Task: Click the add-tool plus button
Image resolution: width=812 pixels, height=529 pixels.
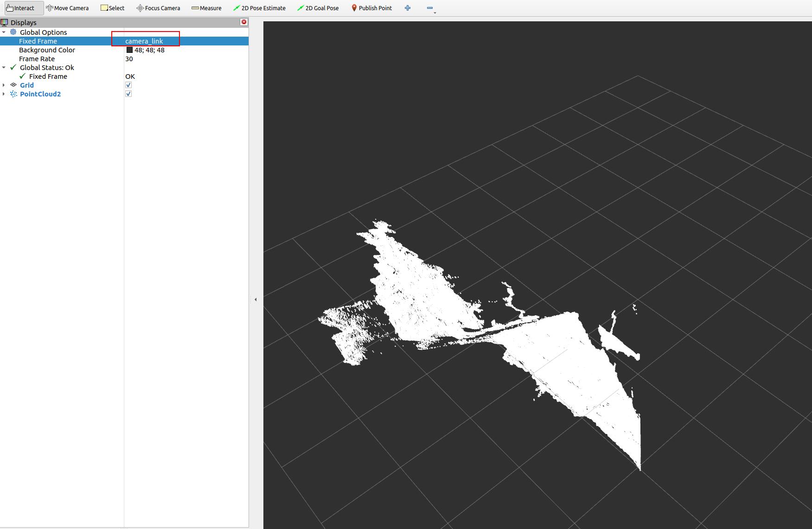Action: (x=408, y=8)
